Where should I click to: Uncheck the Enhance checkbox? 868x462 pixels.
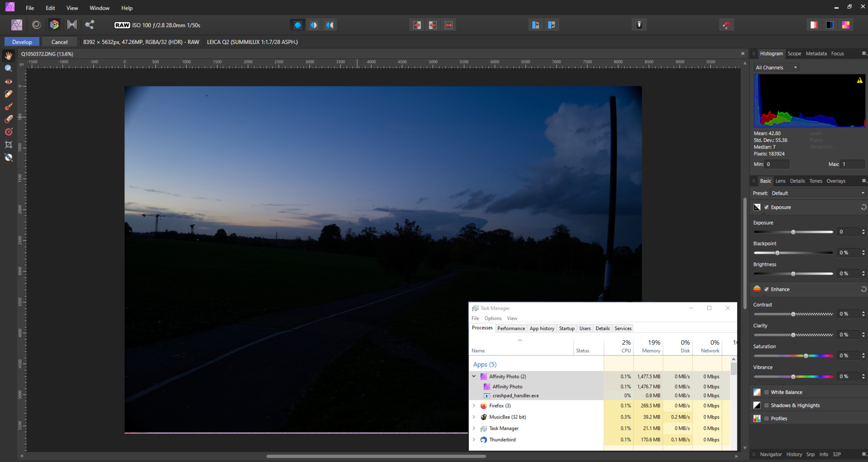(767, 289)
